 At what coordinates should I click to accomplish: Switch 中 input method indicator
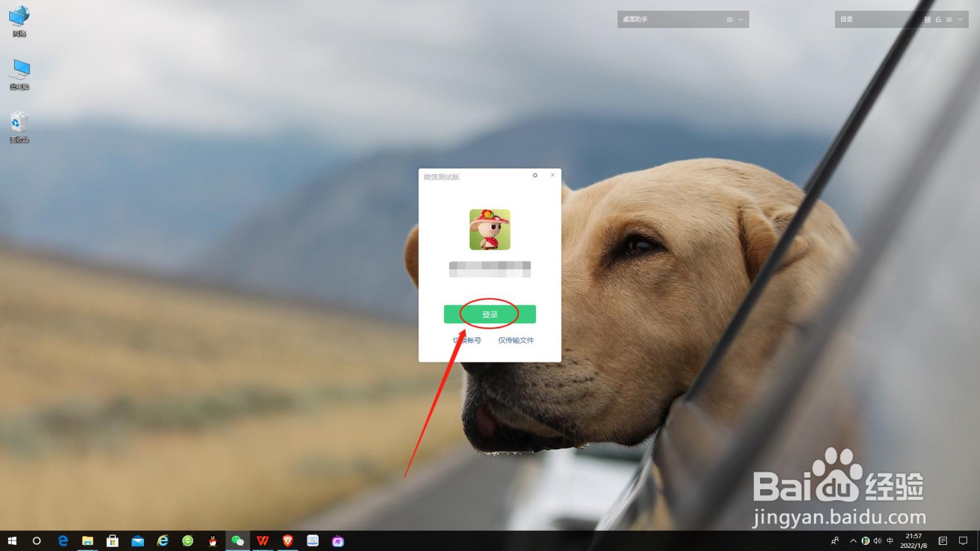890,541
